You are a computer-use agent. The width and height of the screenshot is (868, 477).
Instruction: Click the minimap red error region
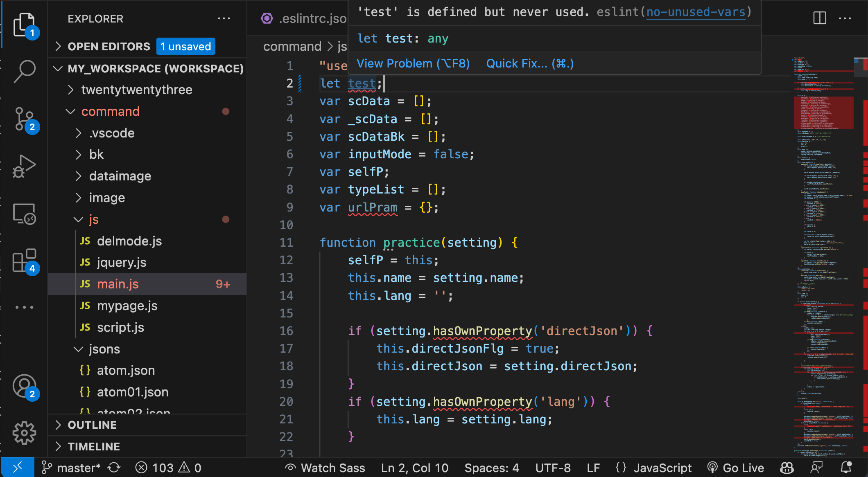coord(824,113)
